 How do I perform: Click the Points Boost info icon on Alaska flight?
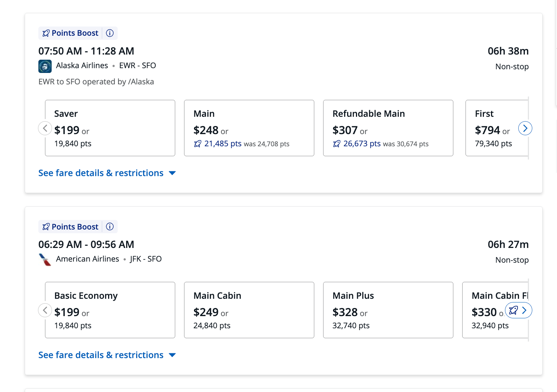point(110,33)
